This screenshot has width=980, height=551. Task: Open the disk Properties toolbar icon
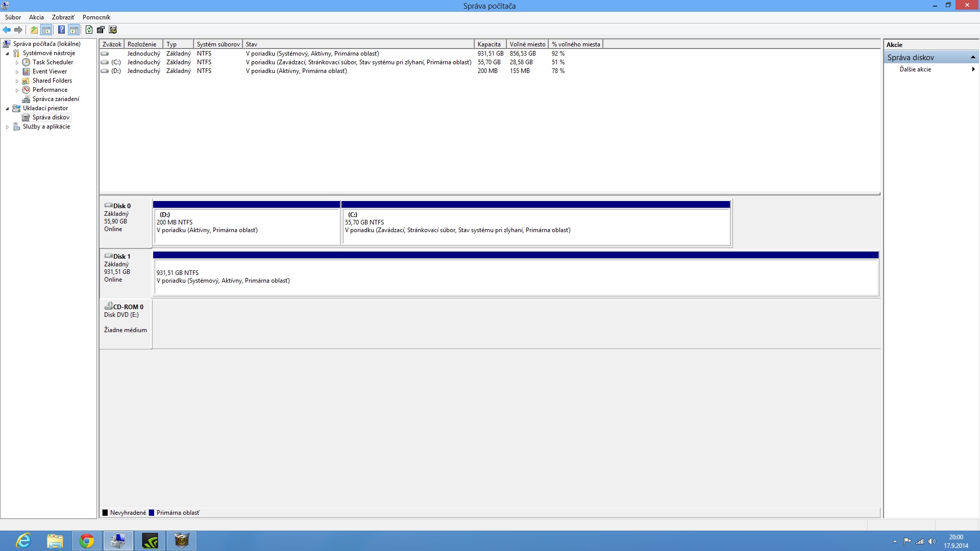(x=101, y=30)
